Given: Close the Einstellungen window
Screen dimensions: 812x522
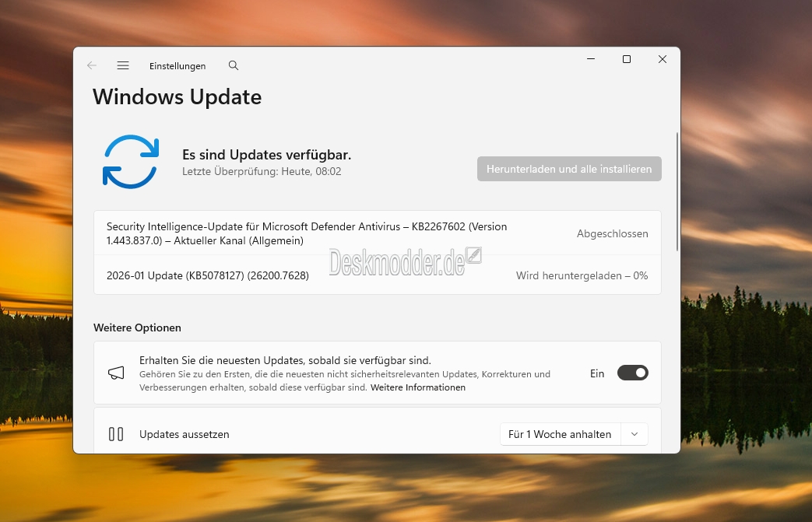Looking at the screenshot, I should 662,59.
